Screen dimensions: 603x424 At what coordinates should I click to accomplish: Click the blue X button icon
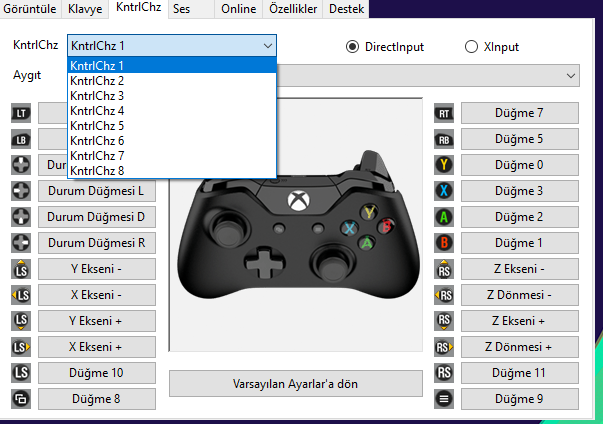tap(444, 191)
